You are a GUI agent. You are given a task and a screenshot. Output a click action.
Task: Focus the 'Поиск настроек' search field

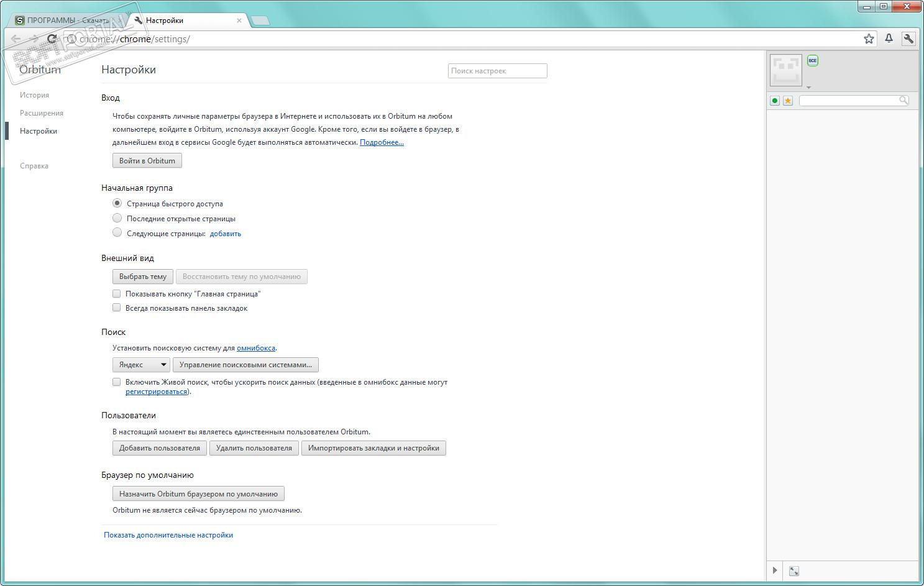tap(498, 71)
